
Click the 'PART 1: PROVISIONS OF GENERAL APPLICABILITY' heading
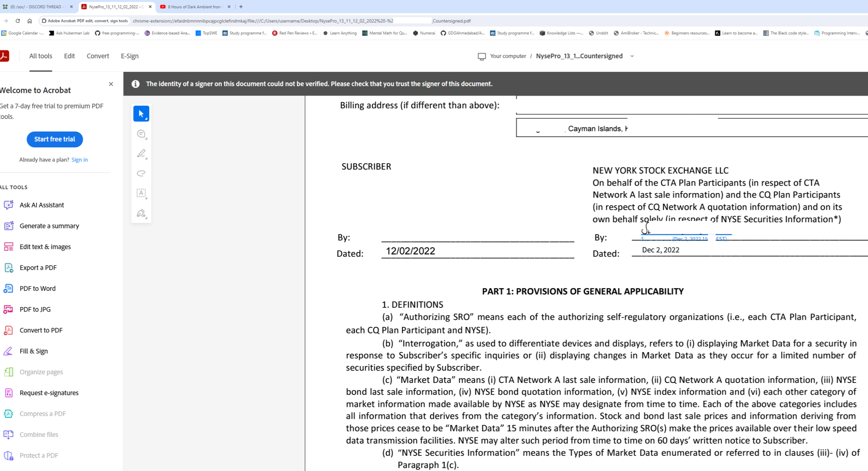[583, 291]
